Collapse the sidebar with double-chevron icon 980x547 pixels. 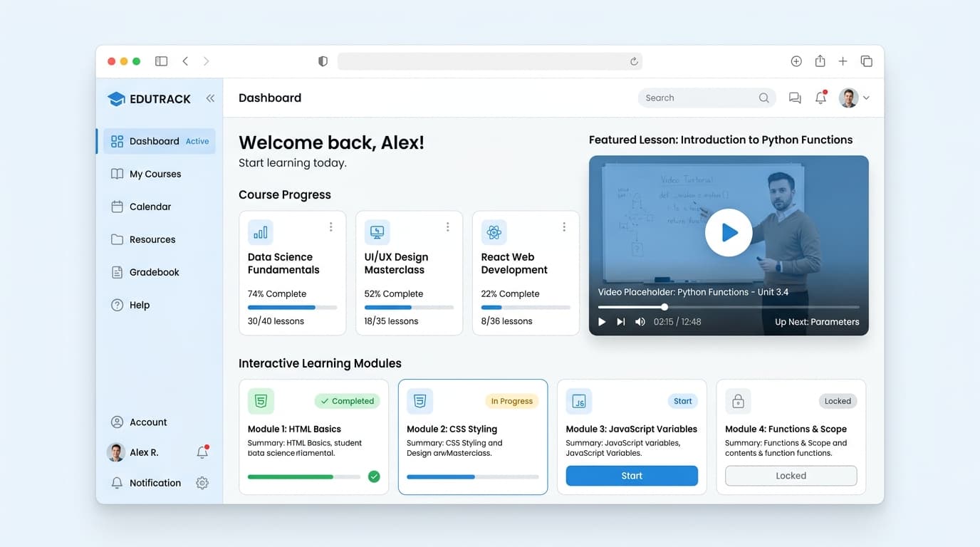pos(210,98)
